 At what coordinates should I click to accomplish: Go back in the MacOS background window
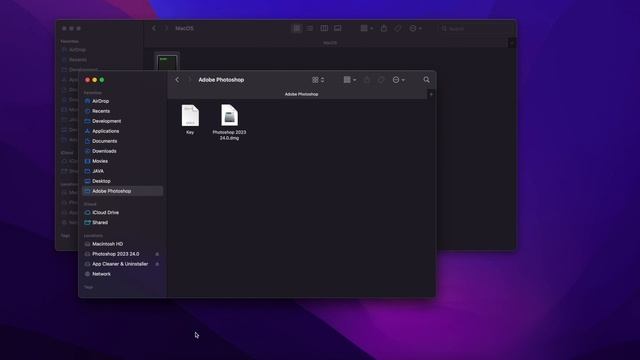[x=154, y=28]
